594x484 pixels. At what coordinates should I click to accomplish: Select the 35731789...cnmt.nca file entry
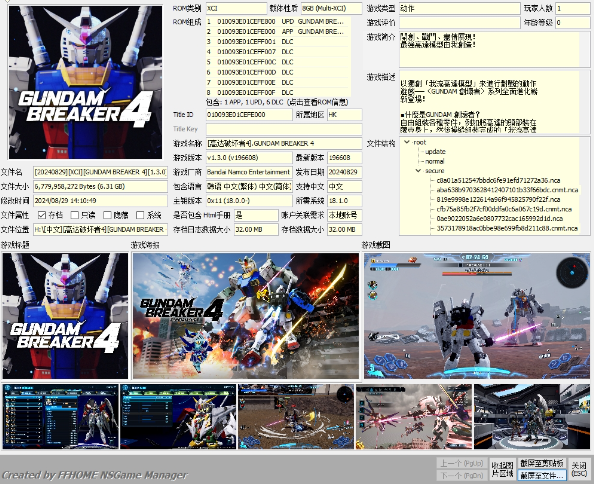click(x=507, y=228)
